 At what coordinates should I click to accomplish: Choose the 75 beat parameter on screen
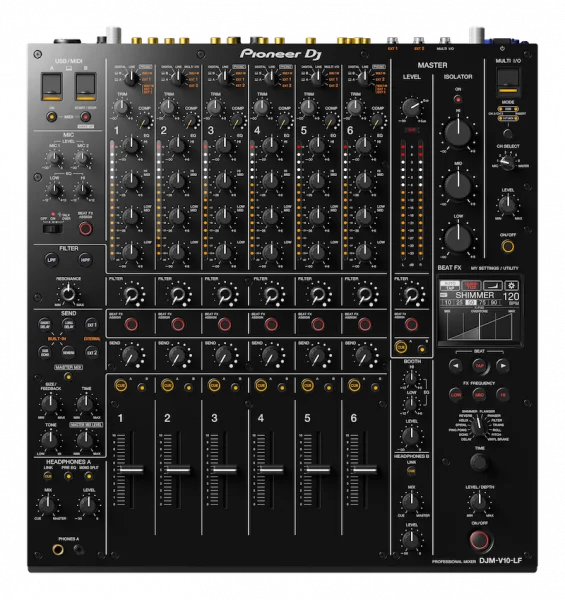pos(482,302)
